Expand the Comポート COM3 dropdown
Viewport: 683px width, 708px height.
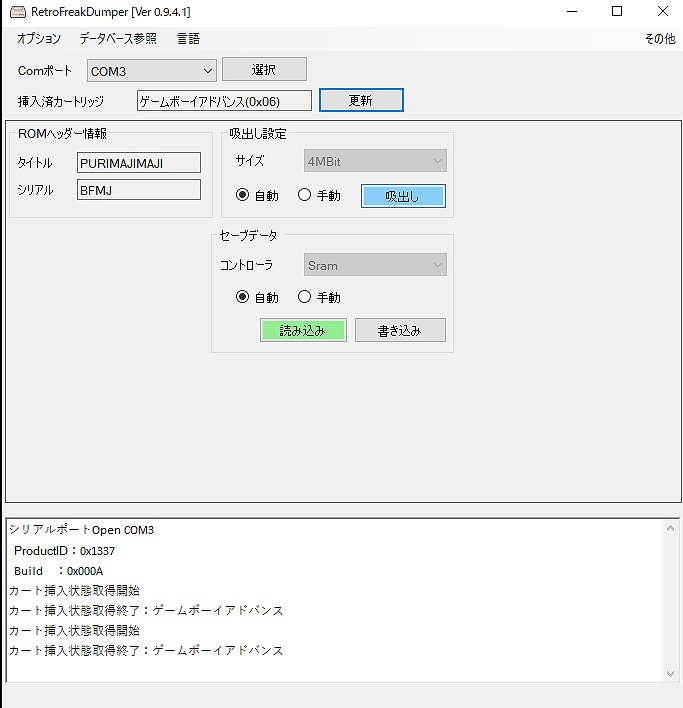coord(152,71)
